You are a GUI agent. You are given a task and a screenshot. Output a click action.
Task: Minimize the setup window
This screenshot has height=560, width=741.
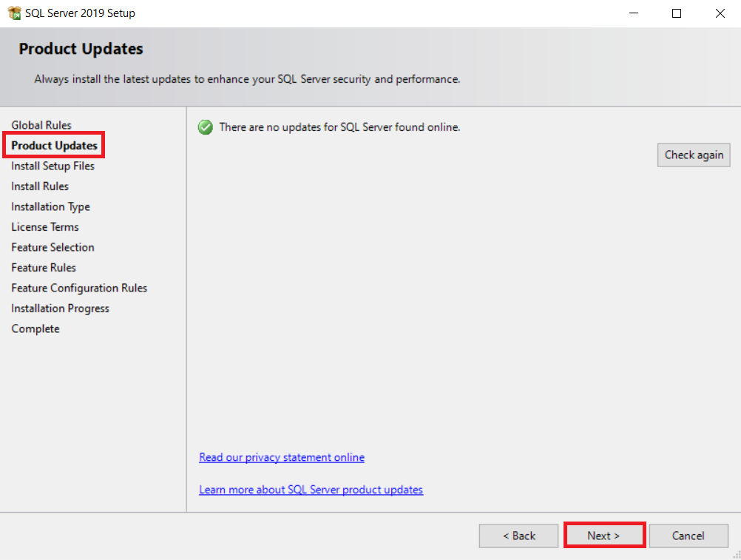point(634,13)
